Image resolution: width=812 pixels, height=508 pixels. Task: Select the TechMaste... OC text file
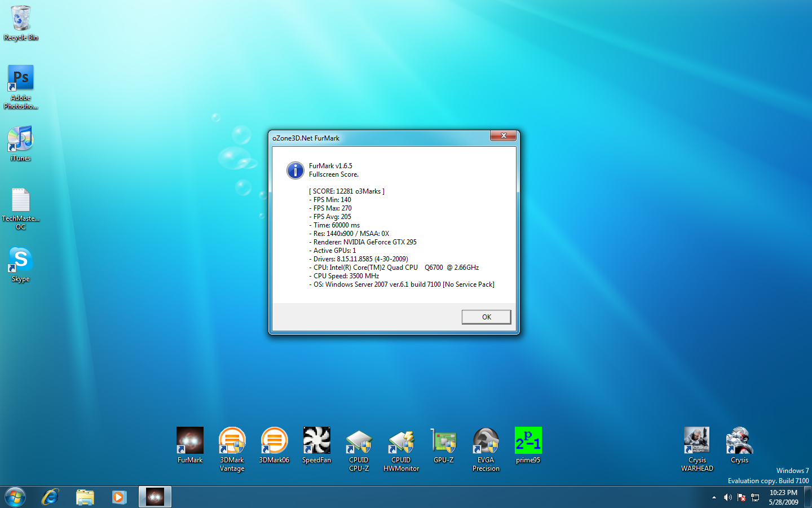click(21, 209)
